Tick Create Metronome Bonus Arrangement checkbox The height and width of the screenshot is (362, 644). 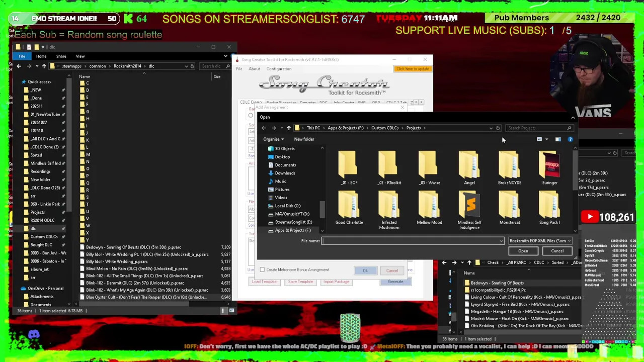click(x=262, y=270)
